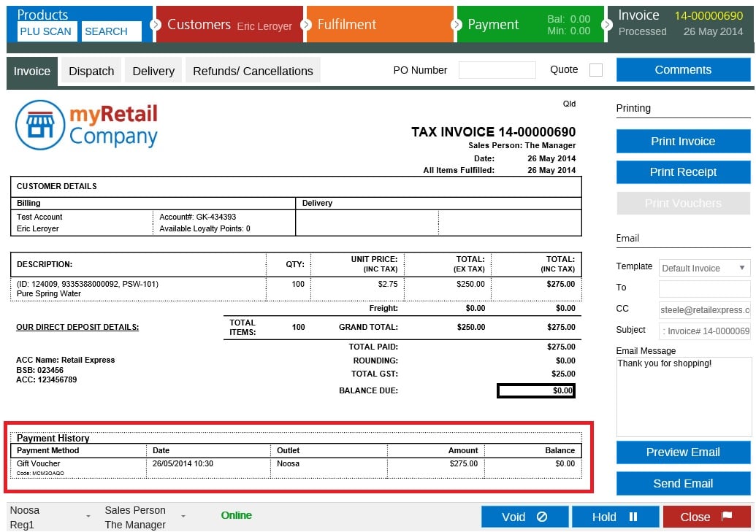Open the email Template dropdown
The width and height of the screenshot is (756, 532).
(x=704, y=268)
